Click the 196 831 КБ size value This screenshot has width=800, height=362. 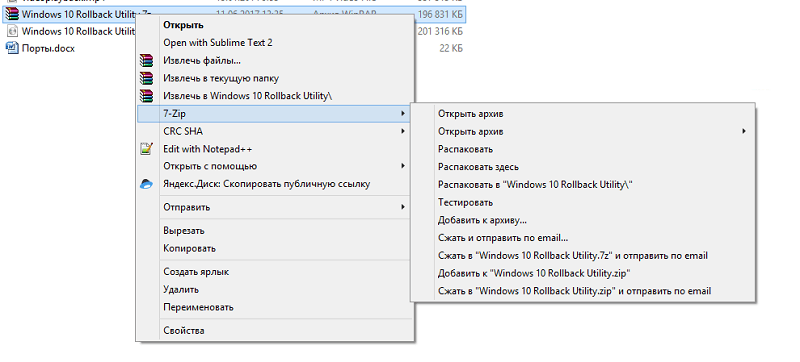click(x=440, y=14)
